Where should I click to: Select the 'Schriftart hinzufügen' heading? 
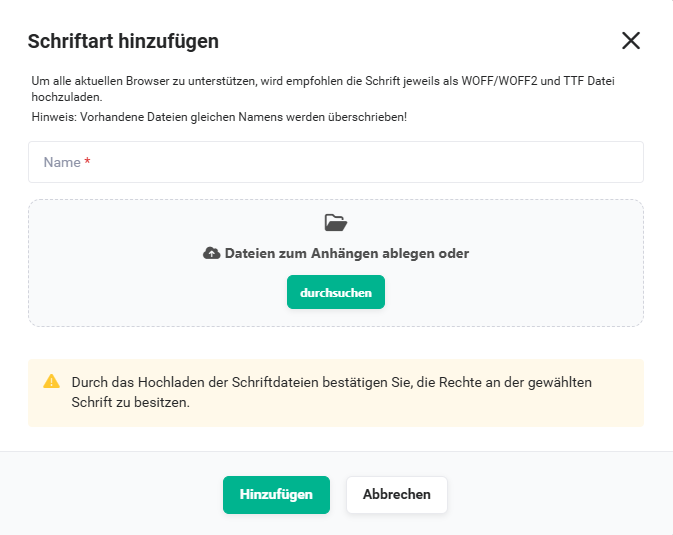pos(123,41)
